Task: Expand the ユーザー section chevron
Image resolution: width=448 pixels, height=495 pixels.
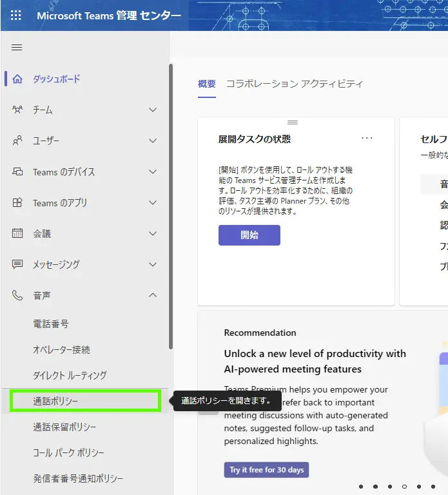Action: pyautogui.click(x=153, y=141)
